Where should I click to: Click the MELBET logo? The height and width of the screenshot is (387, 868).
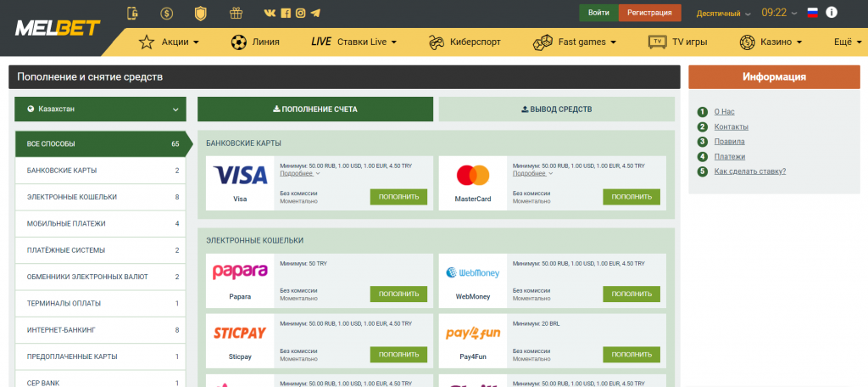[x=58, y=28]
